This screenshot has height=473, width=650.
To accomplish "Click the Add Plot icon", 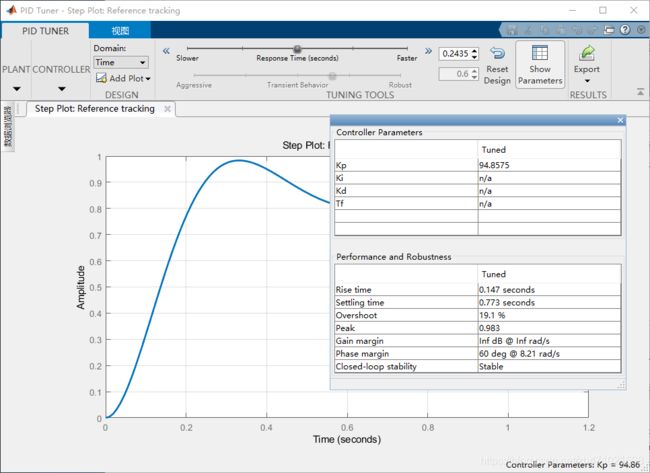I will (x=101, y=78).
